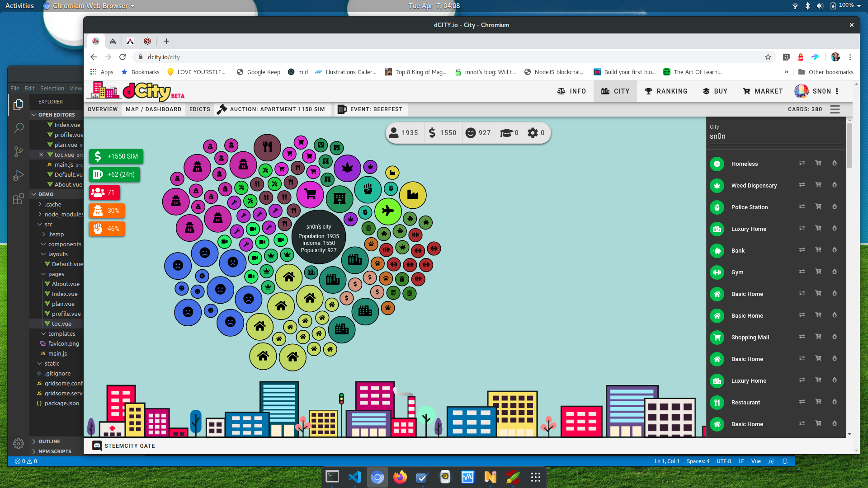Open the hamburger menu beside CARDS: 380

[x=835, y=109]
